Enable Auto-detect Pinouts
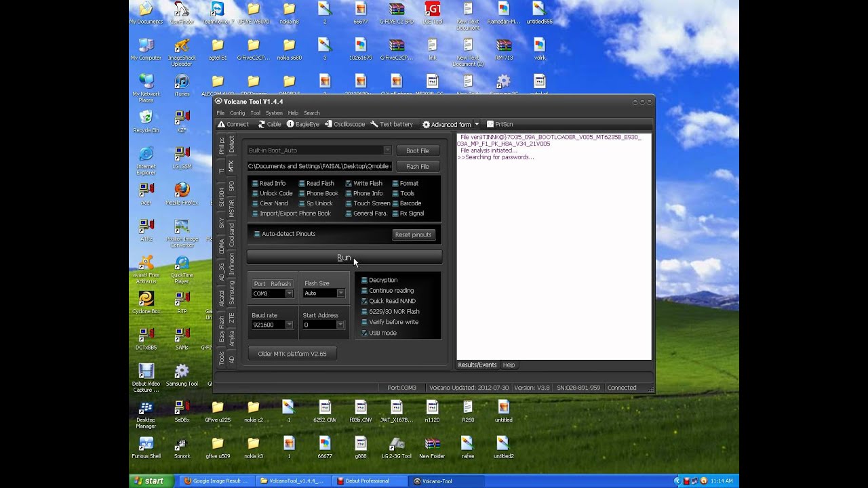This screenshot has height=488, width=868. coord(284,234)
